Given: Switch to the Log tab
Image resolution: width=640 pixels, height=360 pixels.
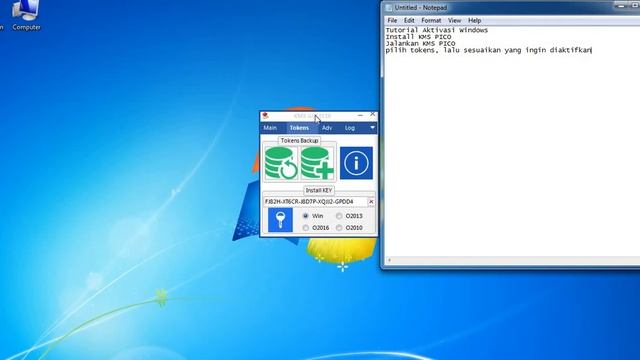Looking at the screenshot, I should point(350,128).
